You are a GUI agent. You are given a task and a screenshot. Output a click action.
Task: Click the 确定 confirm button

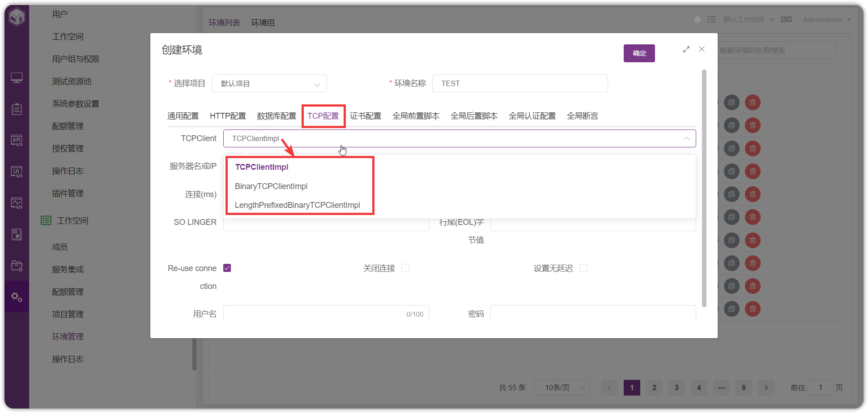(639, 53)
